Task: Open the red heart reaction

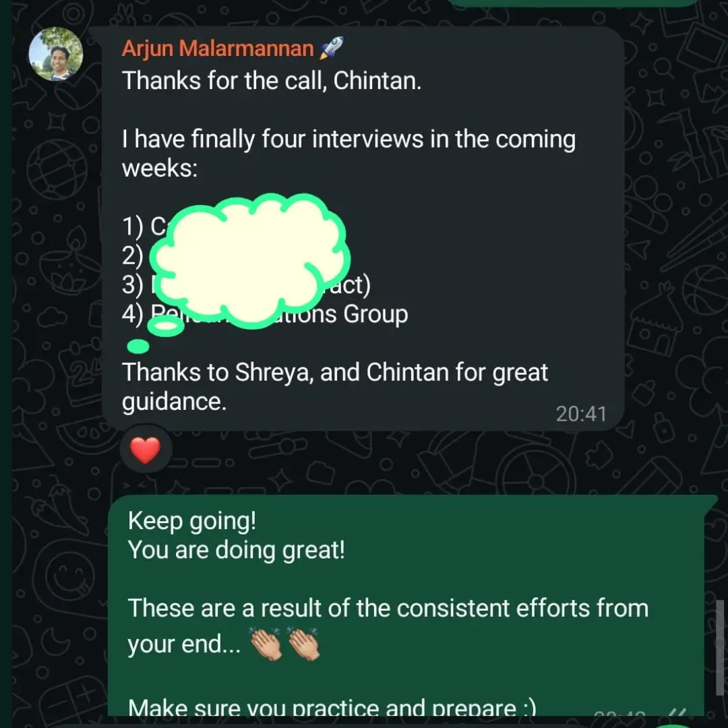Action: tap(146, 450)
